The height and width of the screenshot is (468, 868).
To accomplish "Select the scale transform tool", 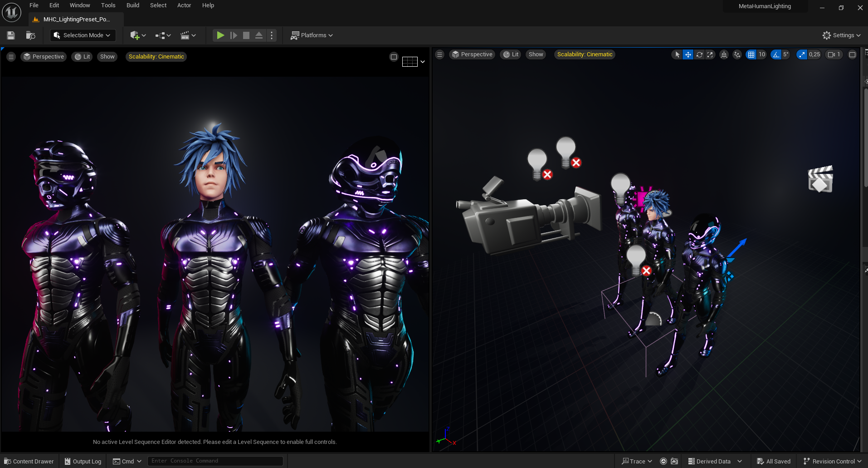I will (x=710, y=54).
